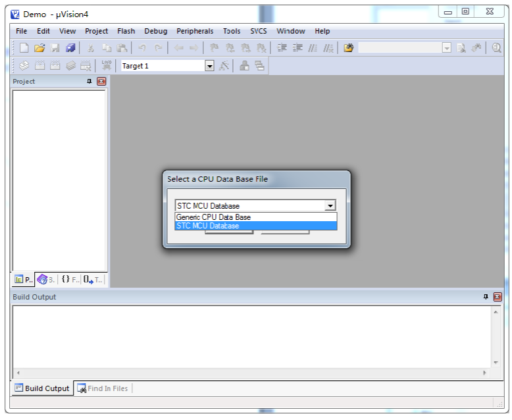Open the Project menu
Viewport: 512px width, 420px height.
(x=96, y=31)
